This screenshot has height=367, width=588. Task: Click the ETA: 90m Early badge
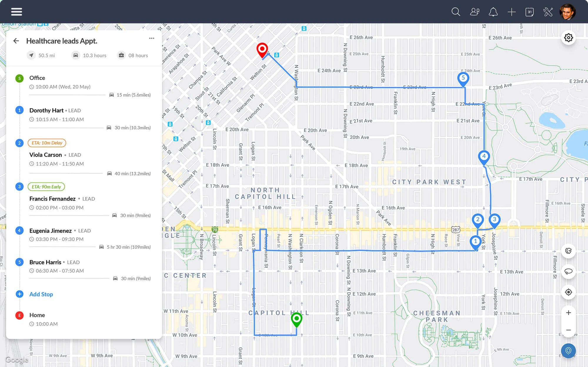(46, 187)
